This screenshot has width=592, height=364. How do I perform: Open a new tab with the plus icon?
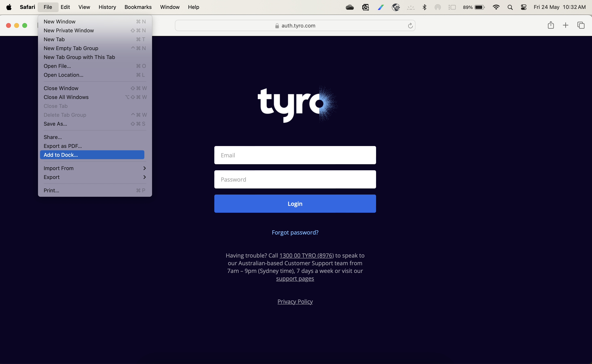(x=566, y=25)
